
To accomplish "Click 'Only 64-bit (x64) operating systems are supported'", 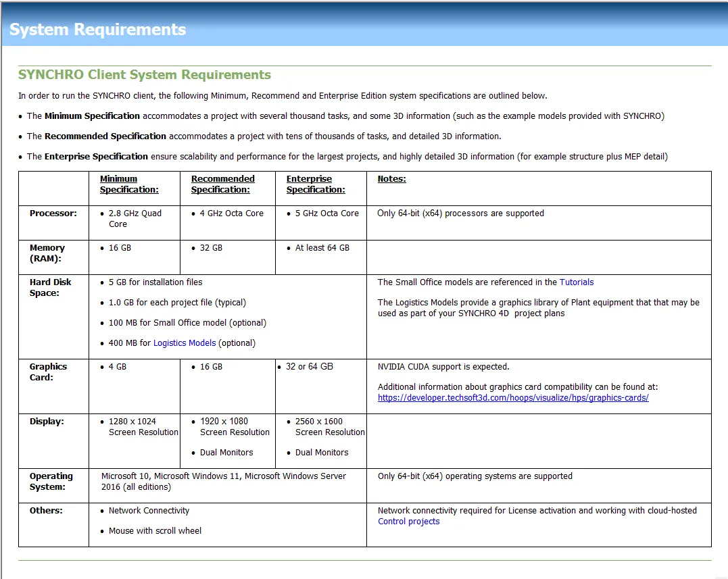I will tap(475, 476).
